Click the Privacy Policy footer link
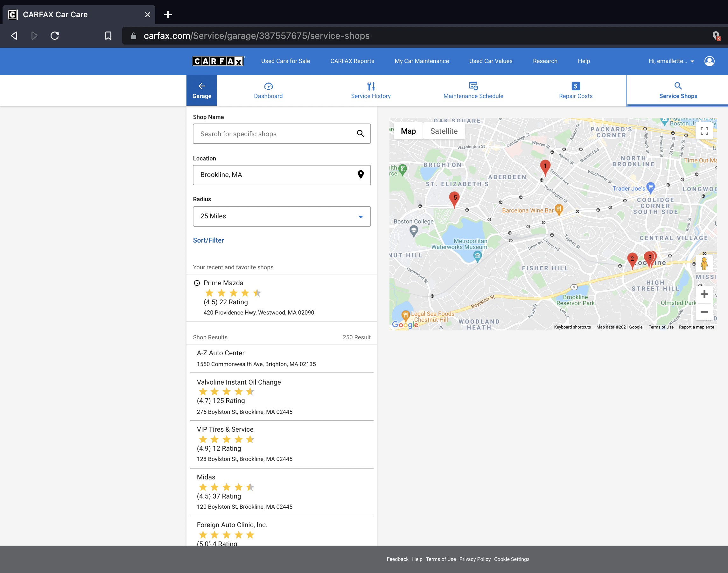Image resolution: width=728 pixels, height=573 pixels. 475,559
